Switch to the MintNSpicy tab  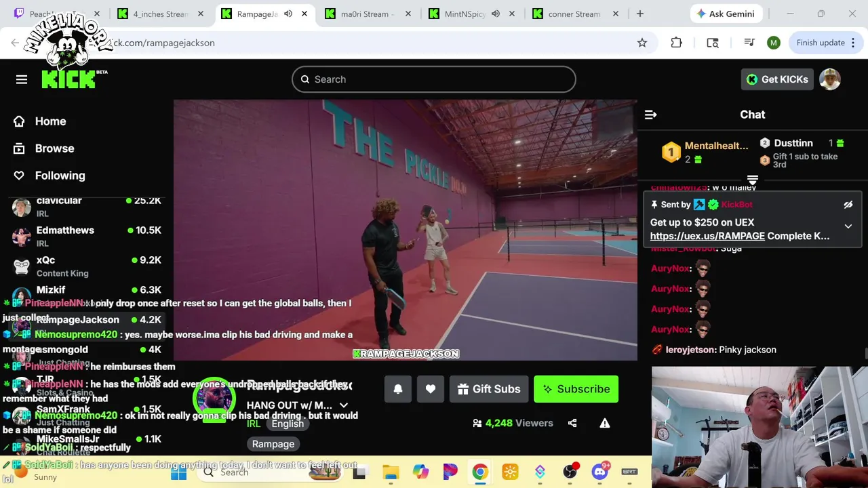(x=465, y=14)
